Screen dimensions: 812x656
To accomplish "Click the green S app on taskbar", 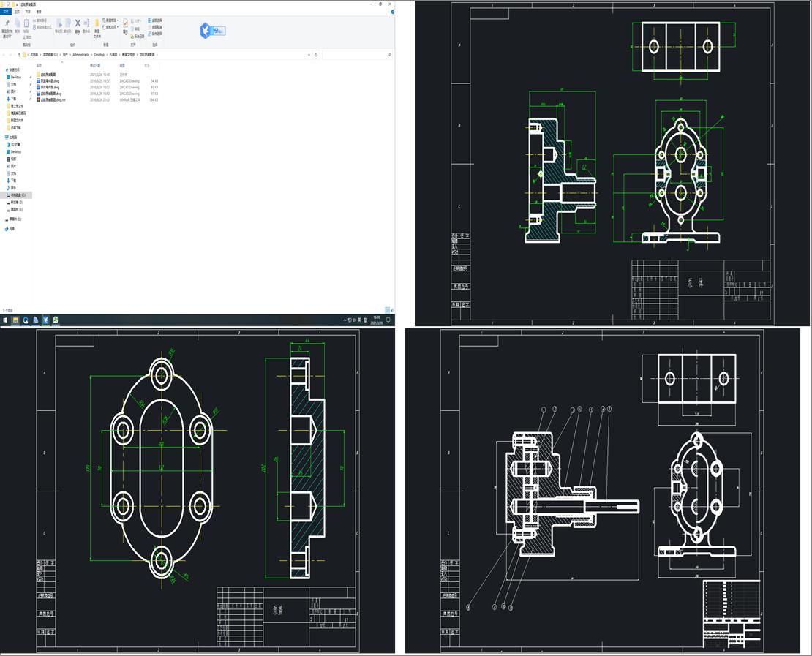I will click(x=56, y=320).
